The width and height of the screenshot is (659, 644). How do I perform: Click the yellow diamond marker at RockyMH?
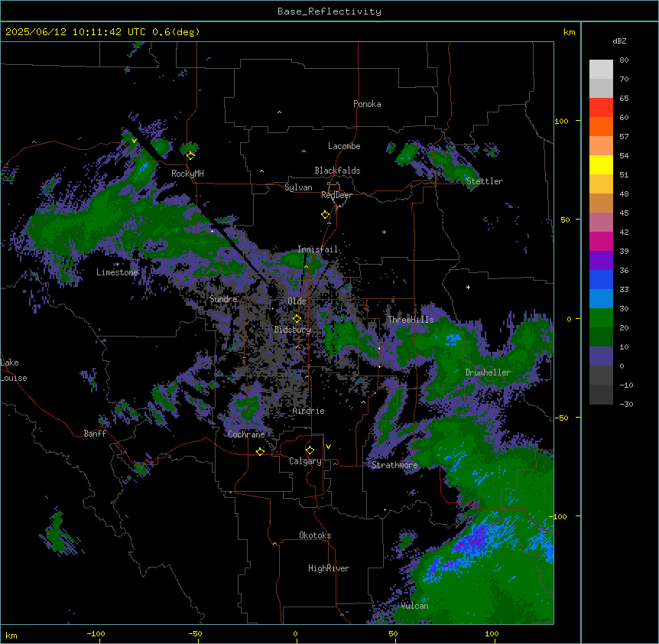(190, 156)
